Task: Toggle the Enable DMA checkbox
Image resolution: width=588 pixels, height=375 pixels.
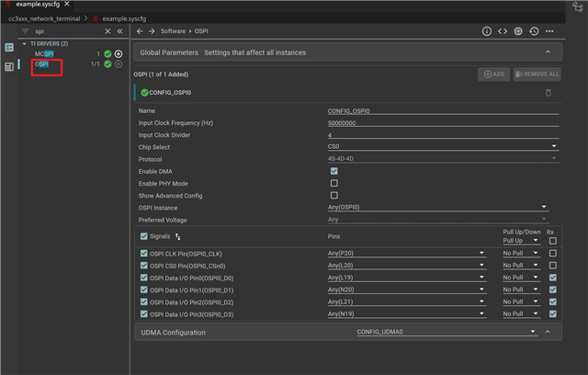Action: click(334, 171)
